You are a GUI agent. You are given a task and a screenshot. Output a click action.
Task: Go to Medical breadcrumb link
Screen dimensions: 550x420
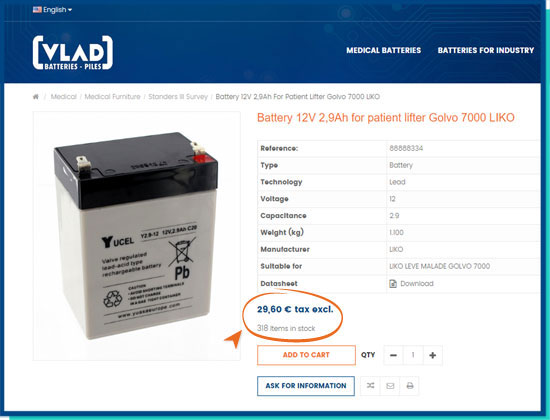click(x=63, y=96)
